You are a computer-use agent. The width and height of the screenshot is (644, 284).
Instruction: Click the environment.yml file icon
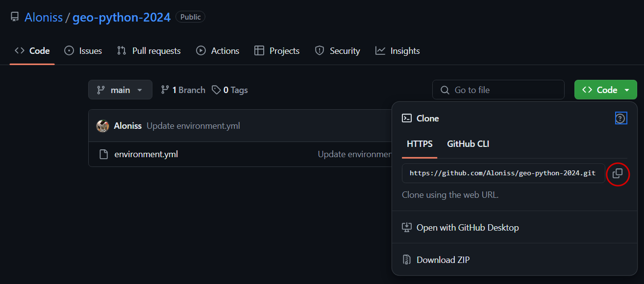pos(103,154)
